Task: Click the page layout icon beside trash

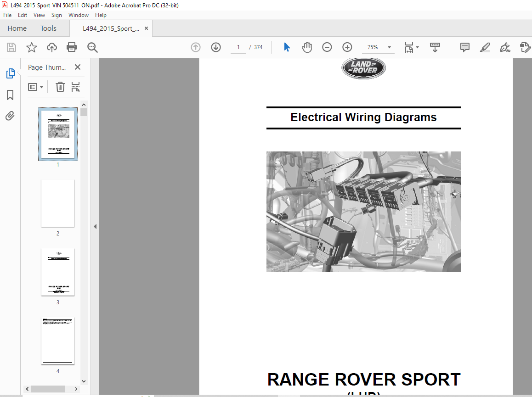Action: (x=75, y=87)
